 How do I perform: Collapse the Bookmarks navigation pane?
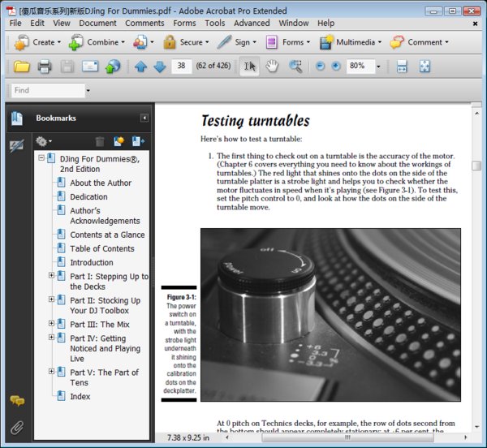coord(144,118)
